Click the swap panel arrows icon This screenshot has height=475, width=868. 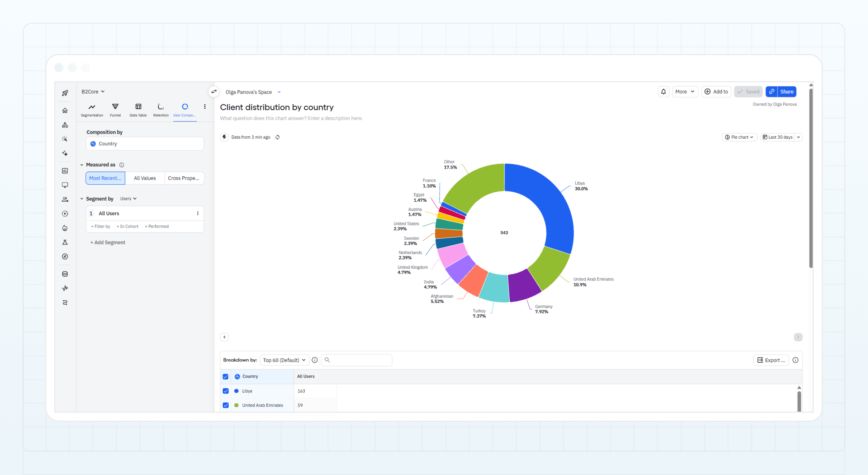tap(214, 92)
